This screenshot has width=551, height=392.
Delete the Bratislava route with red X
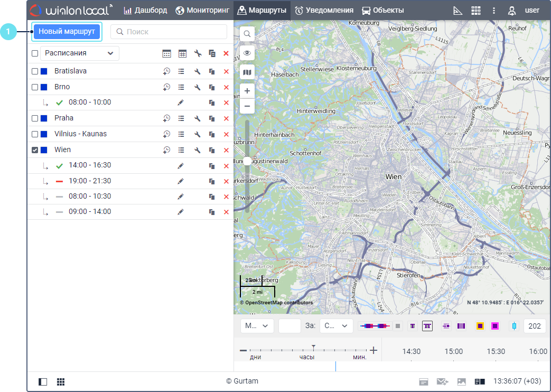(226, 71)
